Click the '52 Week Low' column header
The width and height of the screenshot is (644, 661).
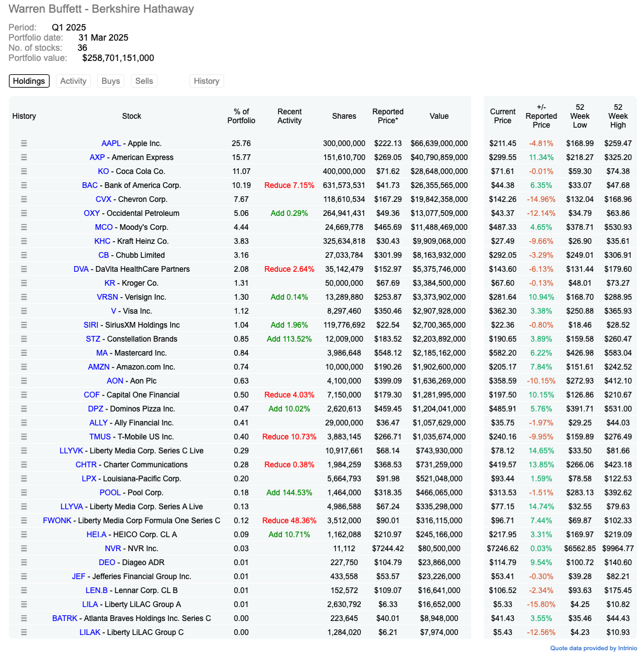coord(580,116)
